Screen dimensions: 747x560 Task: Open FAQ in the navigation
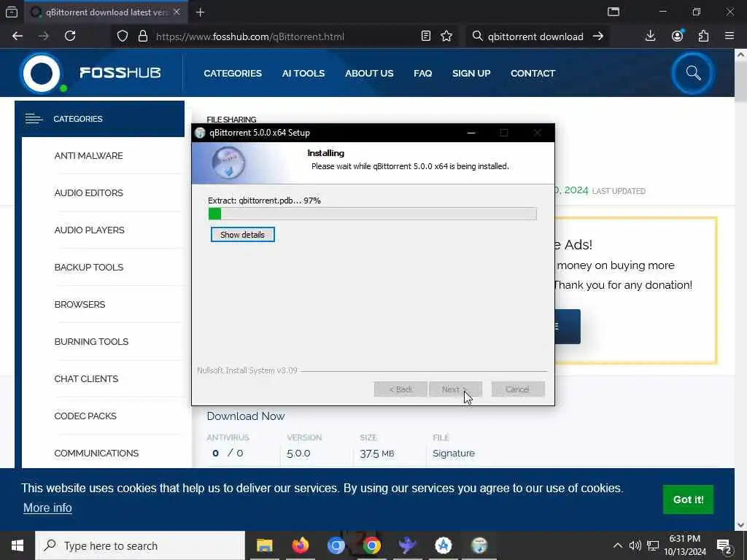point(422,74)
